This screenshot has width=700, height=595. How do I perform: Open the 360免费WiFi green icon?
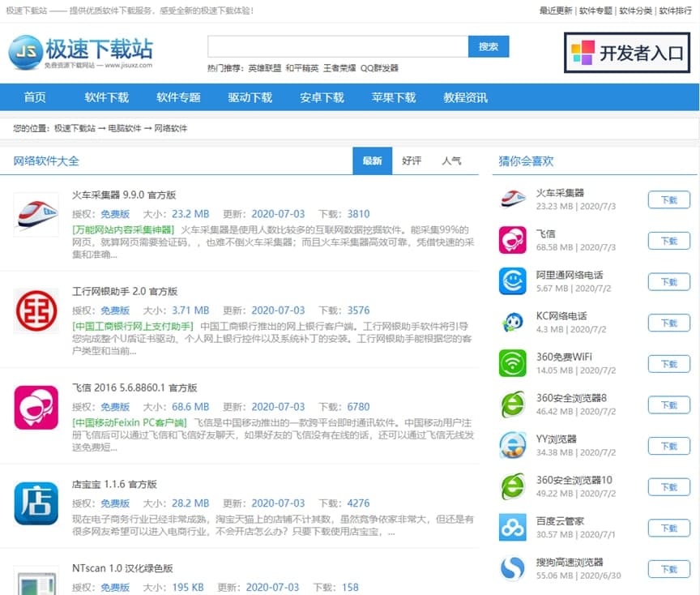tap(512, 363)
